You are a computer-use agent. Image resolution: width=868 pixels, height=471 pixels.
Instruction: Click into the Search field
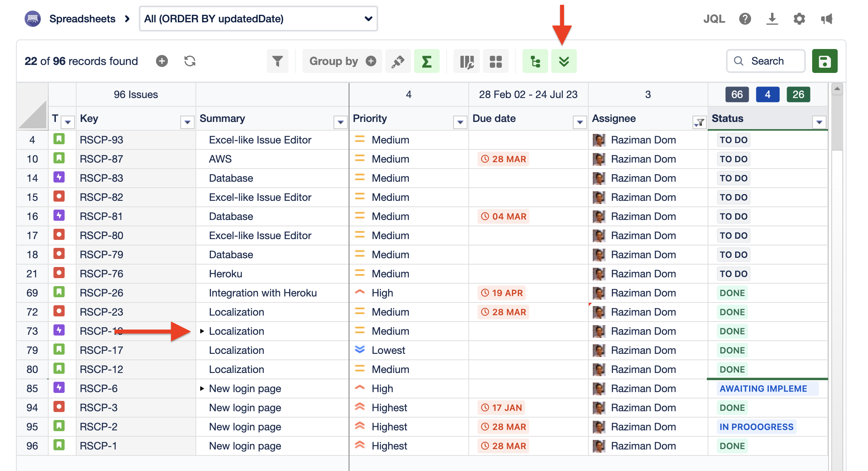767,61
